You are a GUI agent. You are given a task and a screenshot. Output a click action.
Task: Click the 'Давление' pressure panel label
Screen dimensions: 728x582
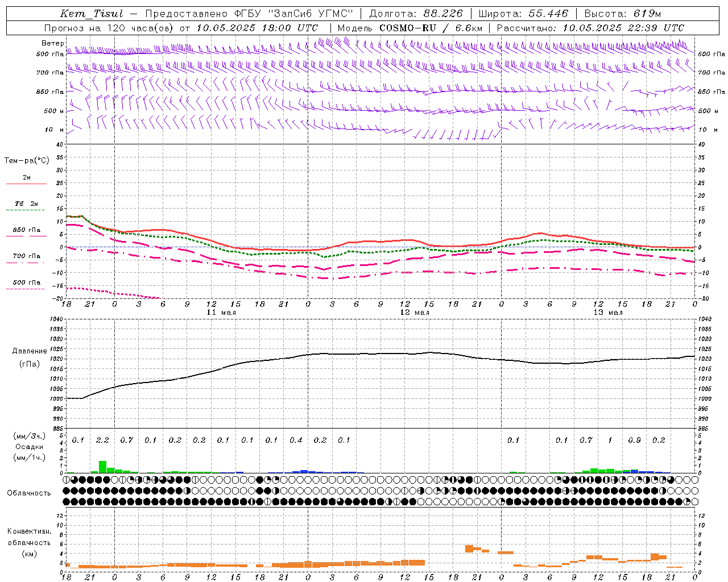[x=28, y=351]
